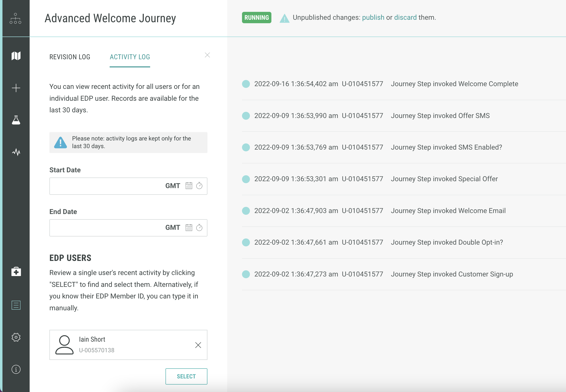The height and width of the screenshot is (392, 566).
Task: Open the document list icon in sidebar
Action: tap(16, 305)
